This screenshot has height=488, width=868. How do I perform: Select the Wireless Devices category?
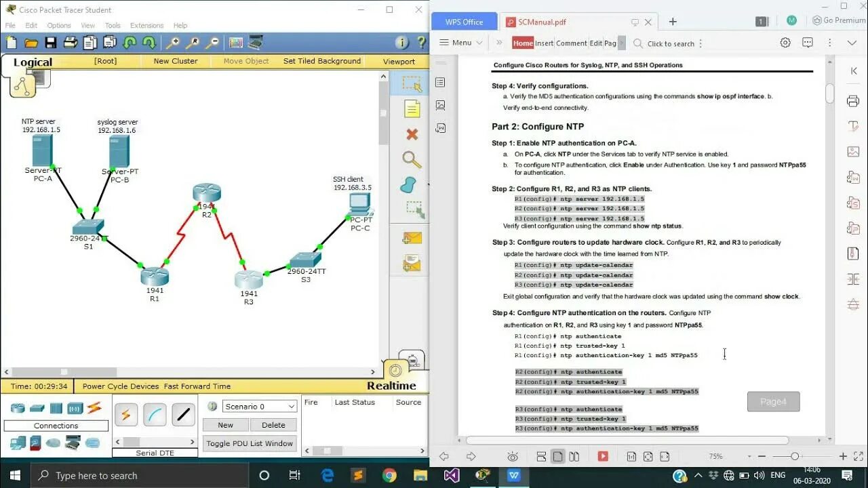click(x=75, y=408)
